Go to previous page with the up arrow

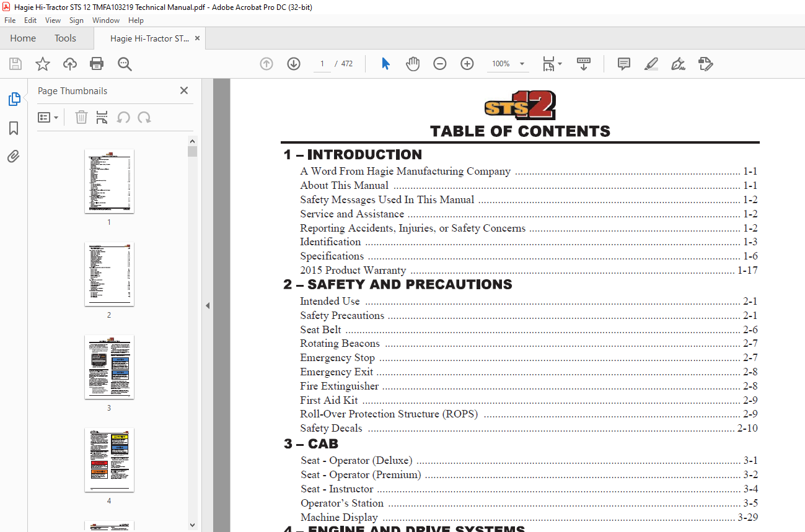point(266,64)
